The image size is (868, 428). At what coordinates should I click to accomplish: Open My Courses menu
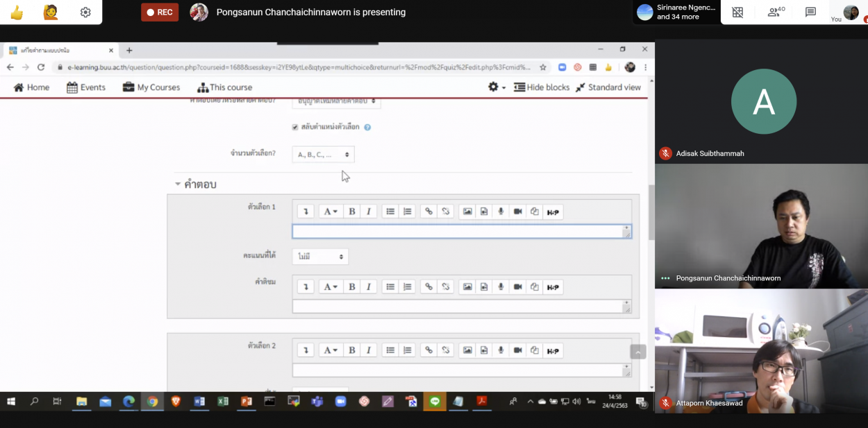pyautogui.click(x=151, y=87)
